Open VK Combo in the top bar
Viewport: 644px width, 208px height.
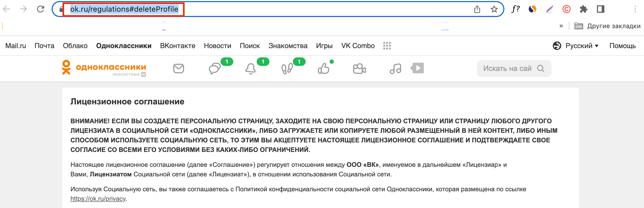[x=358, y=46]
